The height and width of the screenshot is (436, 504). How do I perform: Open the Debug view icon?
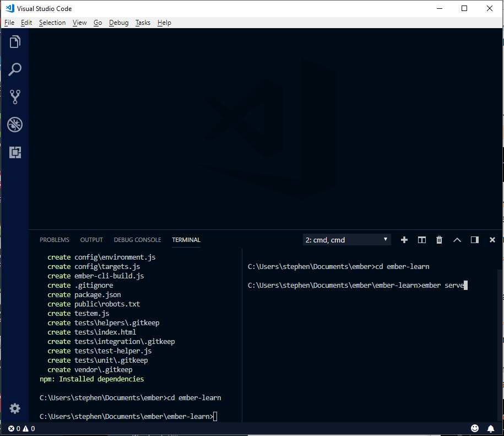pyautogui.click(x=15, y=125)
